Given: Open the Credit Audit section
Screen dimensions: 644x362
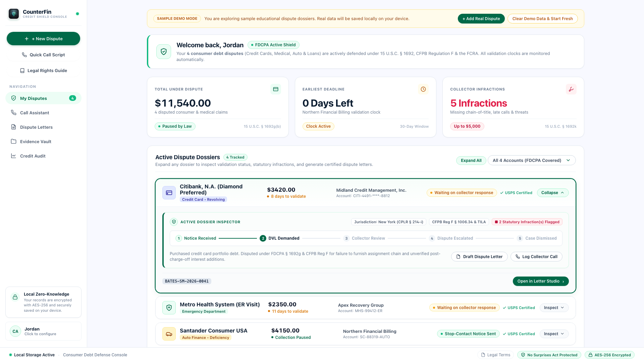Looking at the screenshot, I should pyautogui.click(x=43, y=156).
